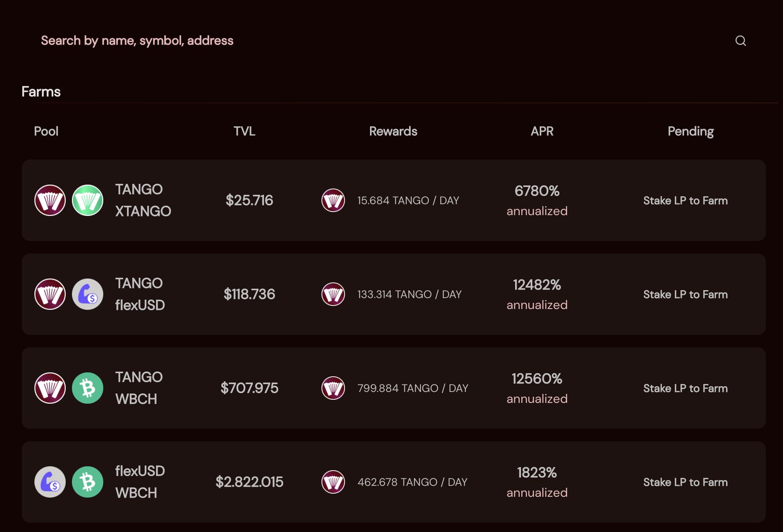Screen dimensions: 783x532
Task: Click Stake LP to Farm for TANGO/XTANGO
Action: pyautogui.click(x=686, y=200)
